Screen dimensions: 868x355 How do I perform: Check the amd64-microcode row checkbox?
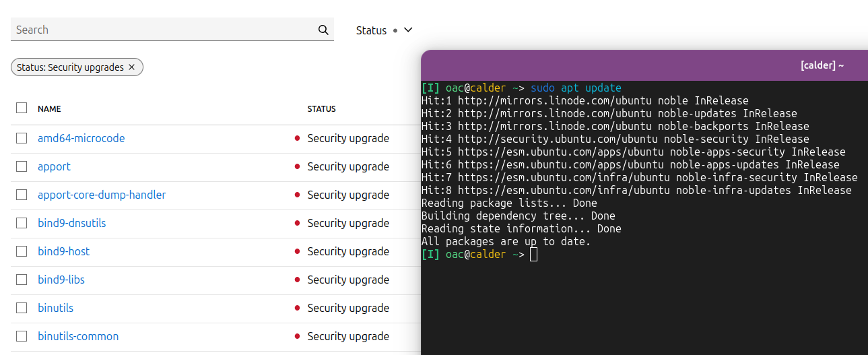tap(22, 138)
